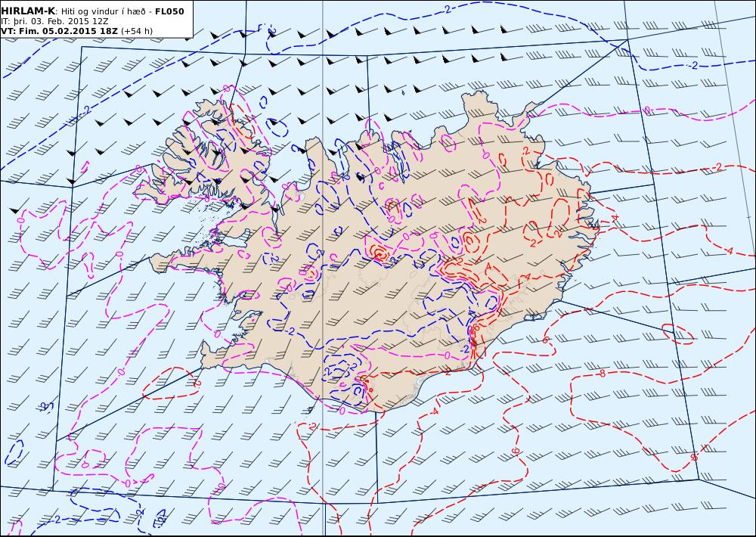Click the initial time 'IT: þri. 03. Feb. 2015 12Z'
Screen dimensions: 756x537
click(54, 22)
